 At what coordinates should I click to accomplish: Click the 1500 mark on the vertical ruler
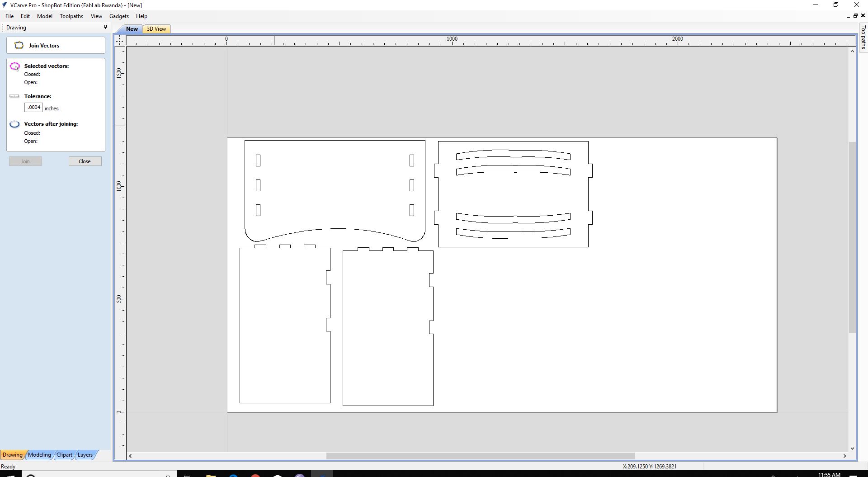119,73
